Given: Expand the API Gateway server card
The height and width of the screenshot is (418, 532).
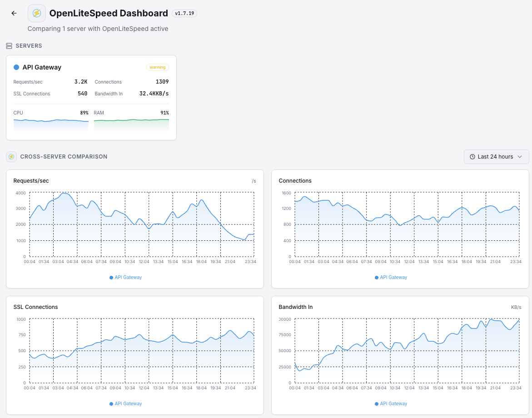Looking at the screenshot, I should [x=91, y=98].
